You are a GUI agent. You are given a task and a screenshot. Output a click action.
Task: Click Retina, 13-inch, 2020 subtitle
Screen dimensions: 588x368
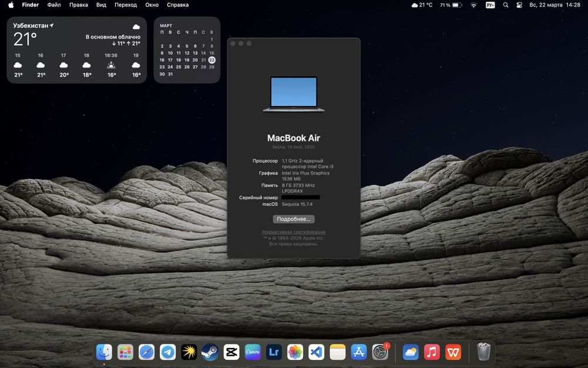click(293, 147)
